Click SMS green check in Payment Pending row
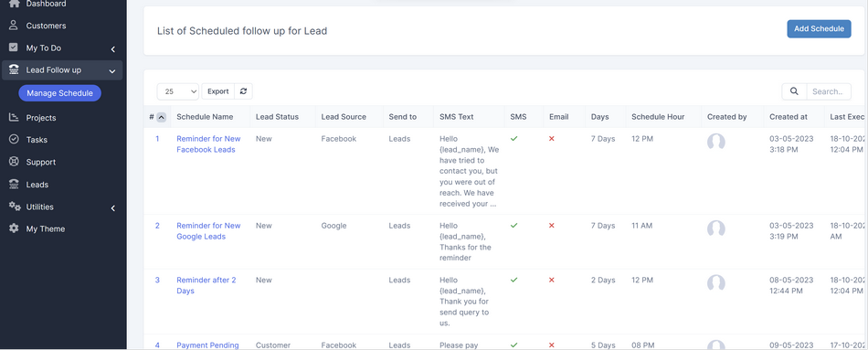 coord(513,345)
